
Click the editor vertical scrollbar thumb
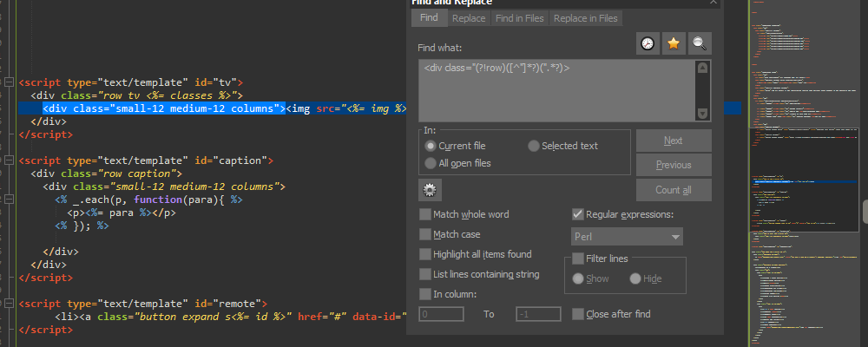coord(865,212)
